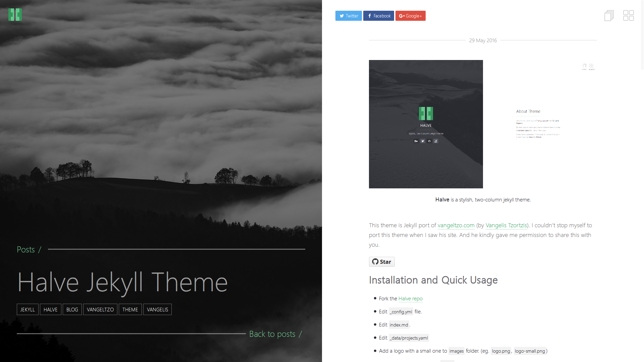This screenshot has width=644, height=362.
Task: Select the JEKYLL tag
Action: point(28,309)
